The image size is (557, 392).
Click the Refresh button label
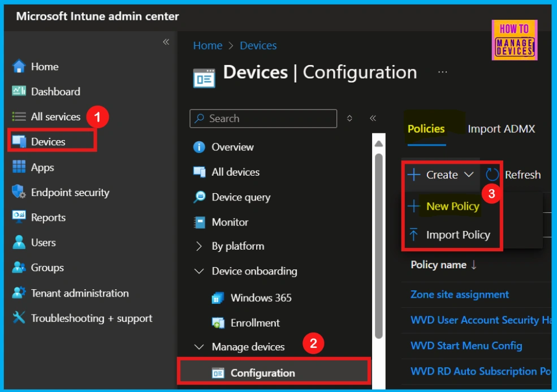[x=523, y=175]
